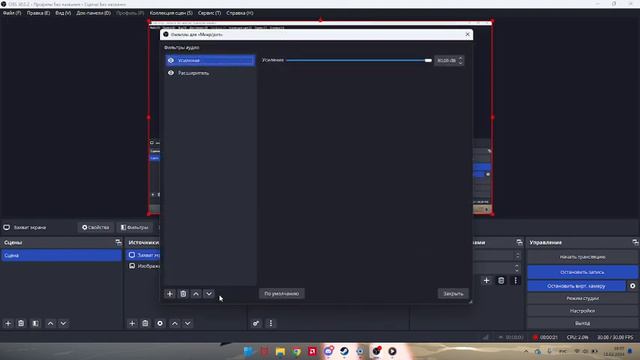This screenshot has height=360, width=640.
Task: Float the scene transitions dock panel
Action: [519, 242]
